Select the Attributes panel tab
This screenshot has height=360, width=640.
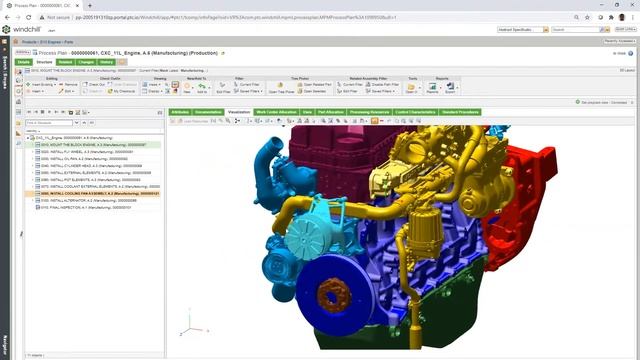tap(180, 112)
